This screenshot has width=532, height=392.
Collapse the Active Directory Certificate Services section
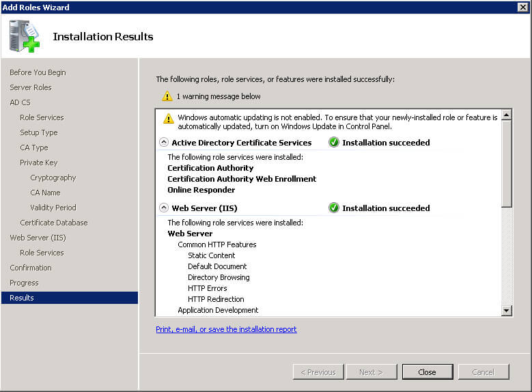coord(164,142)
